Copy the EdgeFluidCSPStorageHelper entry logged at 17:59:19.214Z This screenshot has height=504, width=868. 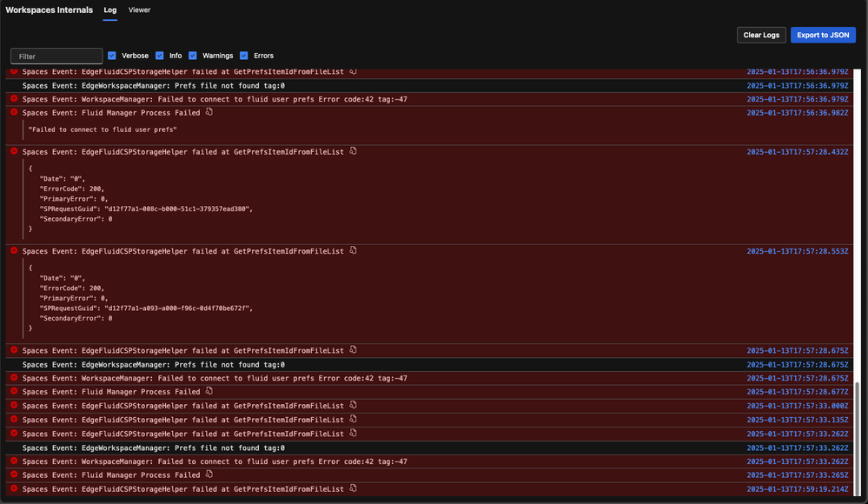353,488
